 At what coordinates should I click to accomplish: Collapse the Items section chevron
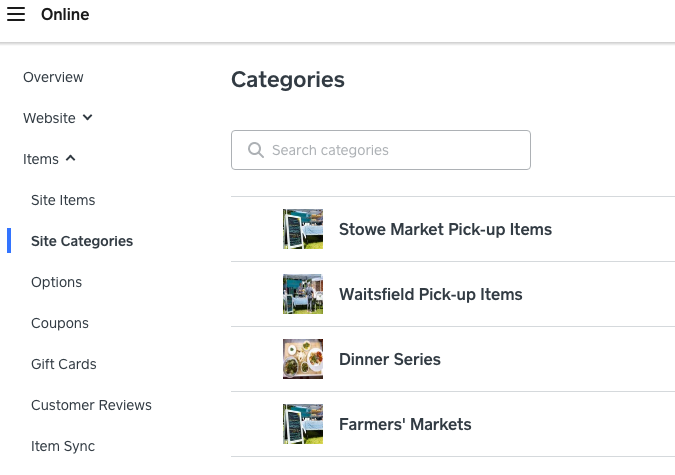(70, 159)
